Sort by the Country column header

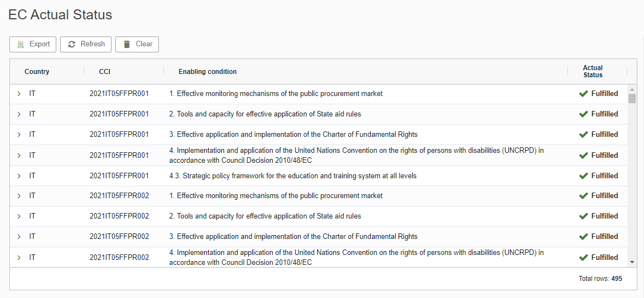click(x=37, y=71)
